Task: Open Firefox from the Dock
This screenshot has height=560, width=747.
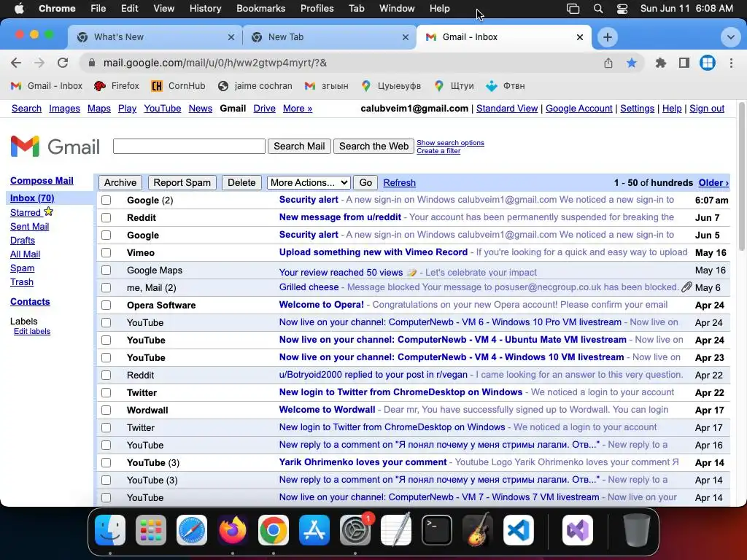Action: 233,529
